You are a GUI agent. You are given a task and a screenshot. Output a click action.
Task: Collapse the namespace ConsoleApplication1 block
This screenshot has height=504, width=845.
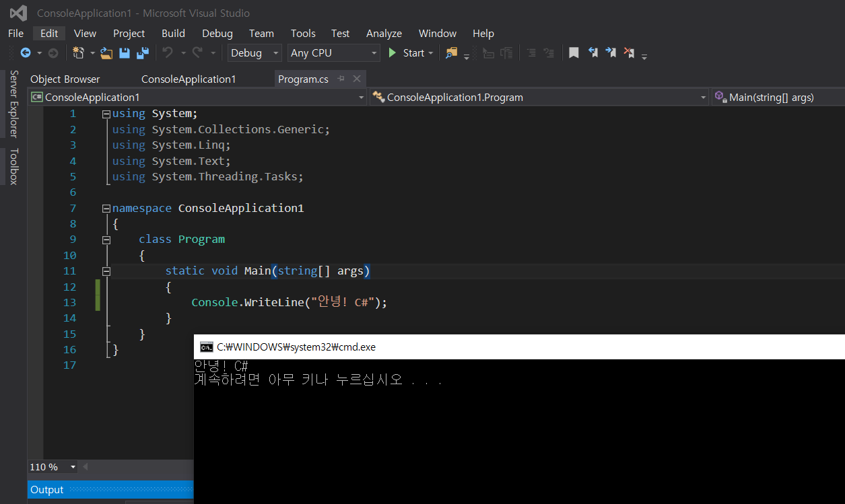106,209
